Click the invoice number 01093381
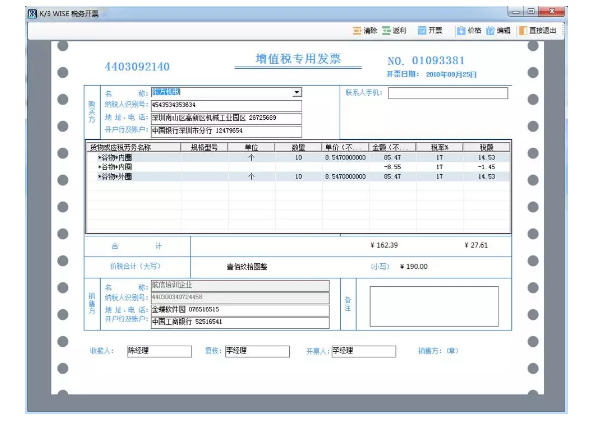This screenshot has width=609, height=421. pyautogui.click(x=438, y=61)
